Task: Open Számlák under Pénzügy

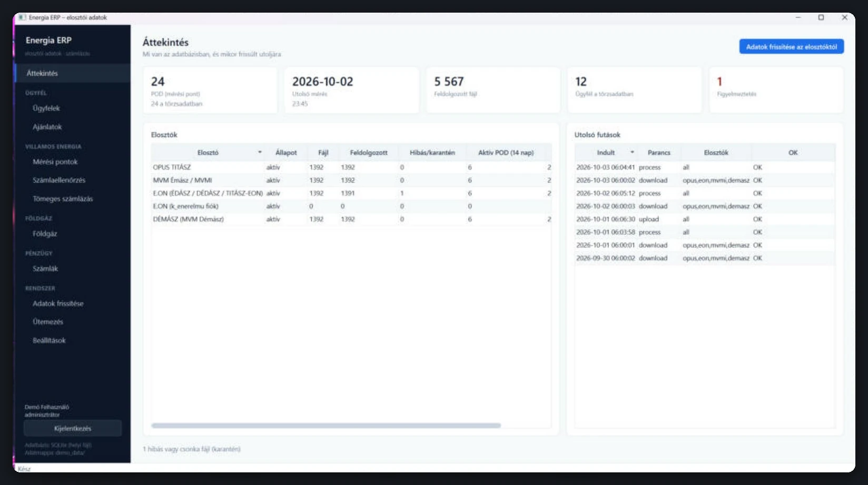Action: point(73,269)
